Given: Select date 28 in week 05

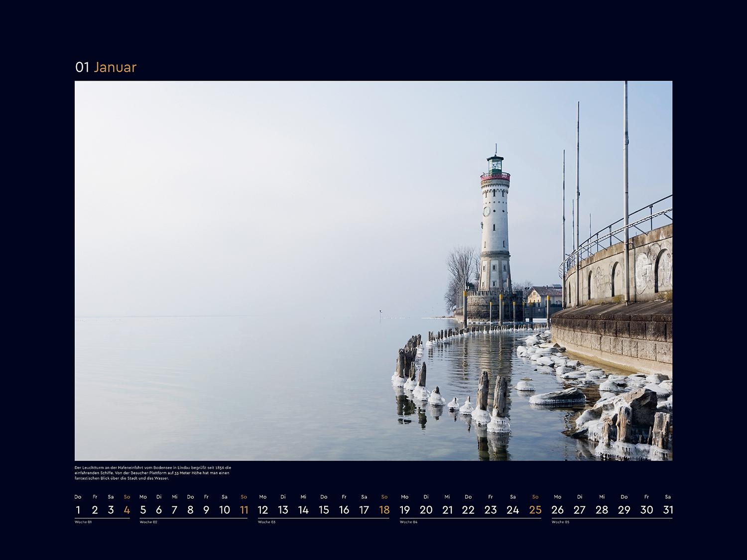Looking at the screenshot, I should click(602, 510).
